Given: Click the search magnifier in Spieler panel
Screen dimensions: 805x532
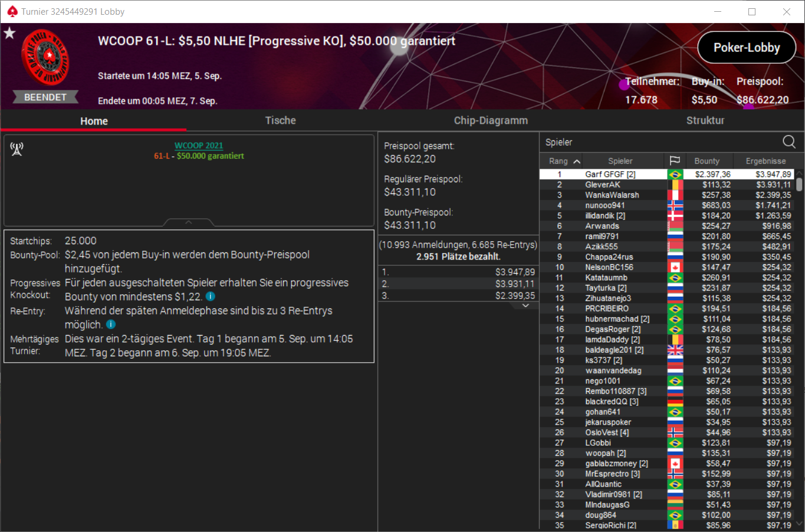Looking at the screenshot, I should pyautogui.click(x=788, y=142).
